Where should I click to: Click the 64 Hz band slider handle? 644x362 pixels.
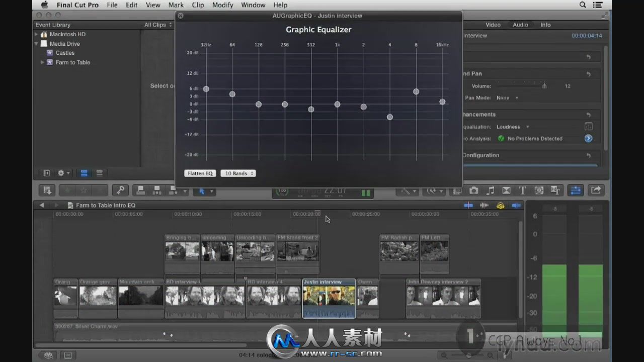pos(232,94)
